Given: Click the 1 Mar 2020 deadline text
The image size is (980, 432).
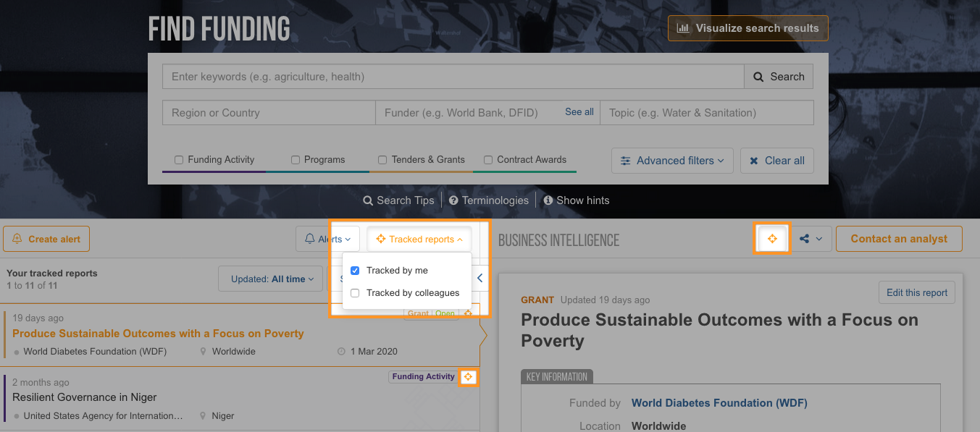Looking at the screenshot, I should (374, 352).
